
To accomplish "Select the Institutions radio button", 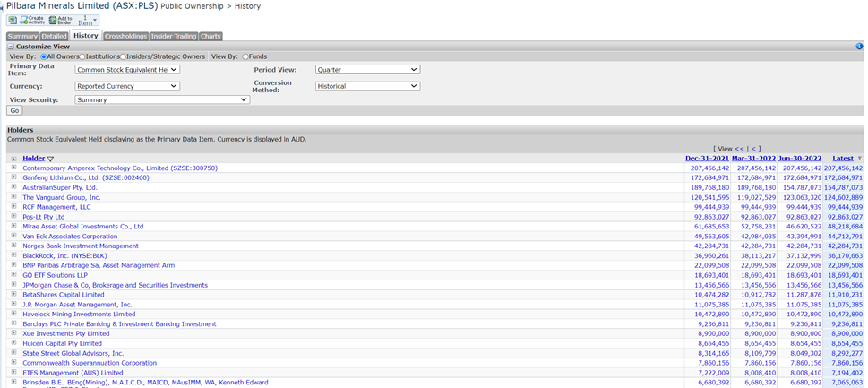I will click(x=82, y=56).
